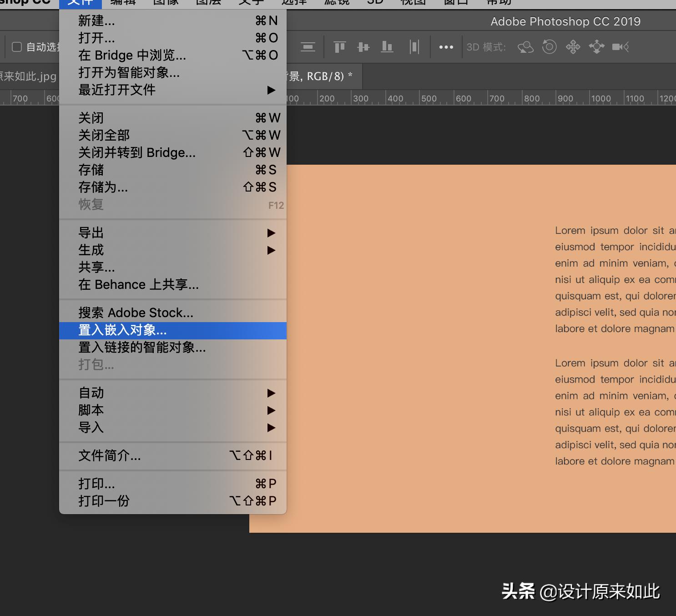Click the align bottom edges icon
Viewport: 676px width, 616px height.
pyautogui.click(x=387, y=47)
